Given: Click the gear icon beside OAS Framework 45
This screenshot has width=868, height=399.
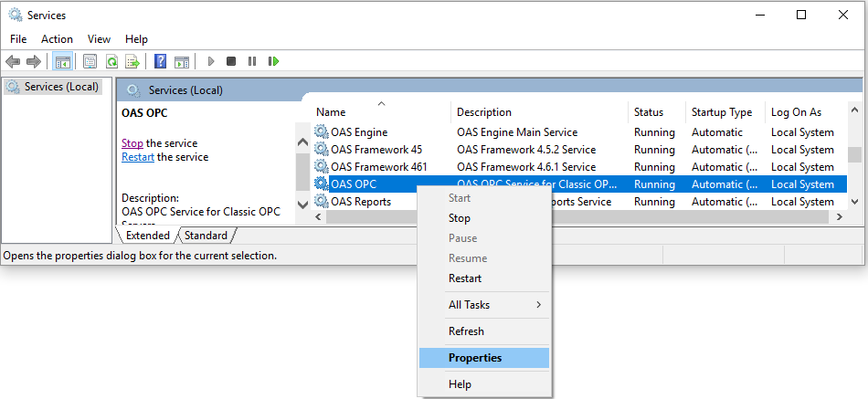Looking at the screenshot, I should 321,149.
